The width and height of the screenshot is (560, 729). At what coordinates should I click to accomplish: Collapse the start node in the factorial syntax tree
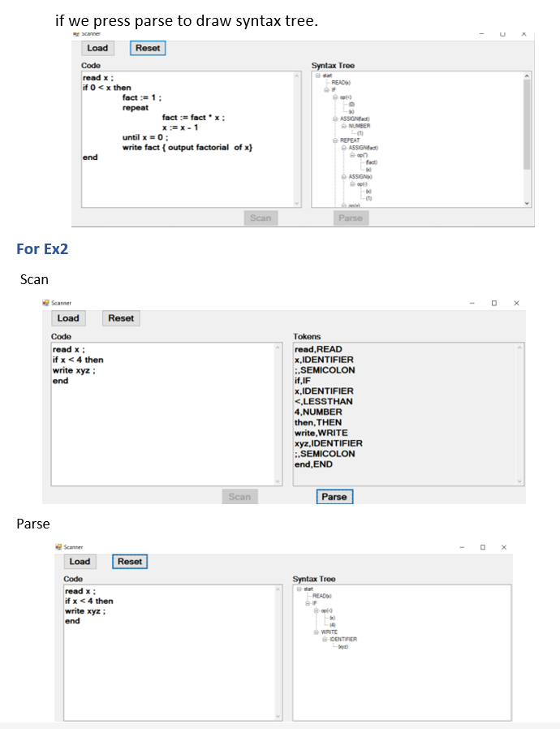318,75
